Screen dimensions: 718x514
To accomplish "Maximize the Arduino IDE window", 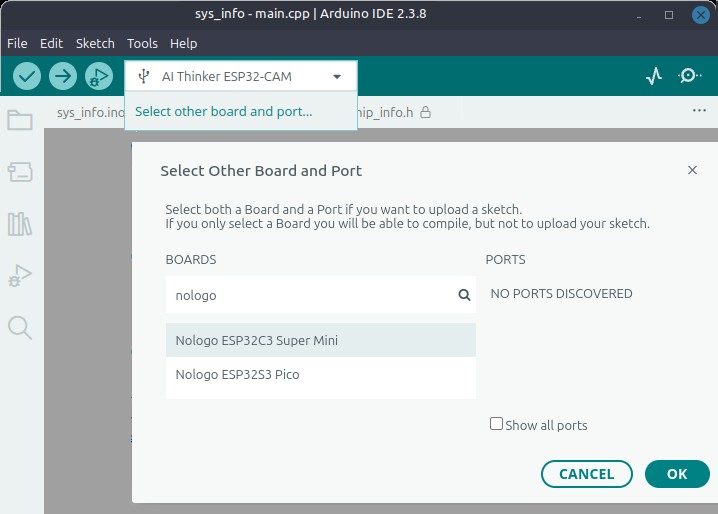I will point(669,15).
